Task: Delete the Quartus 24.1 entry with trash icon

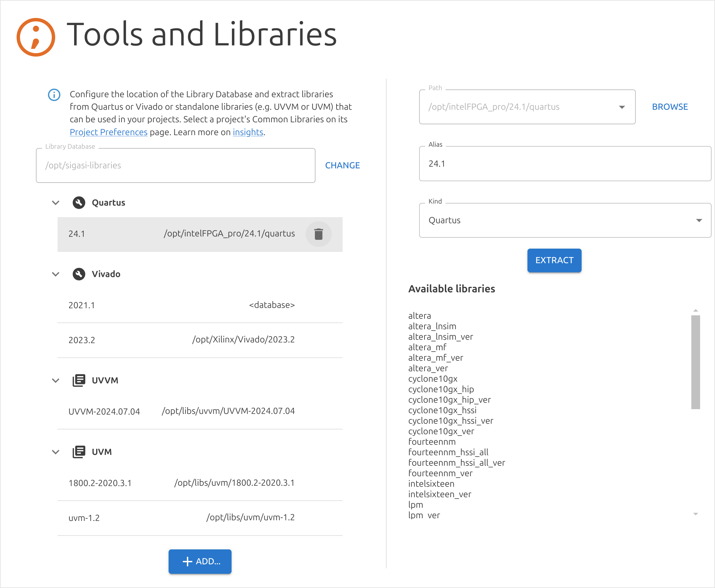Action: 319,234
